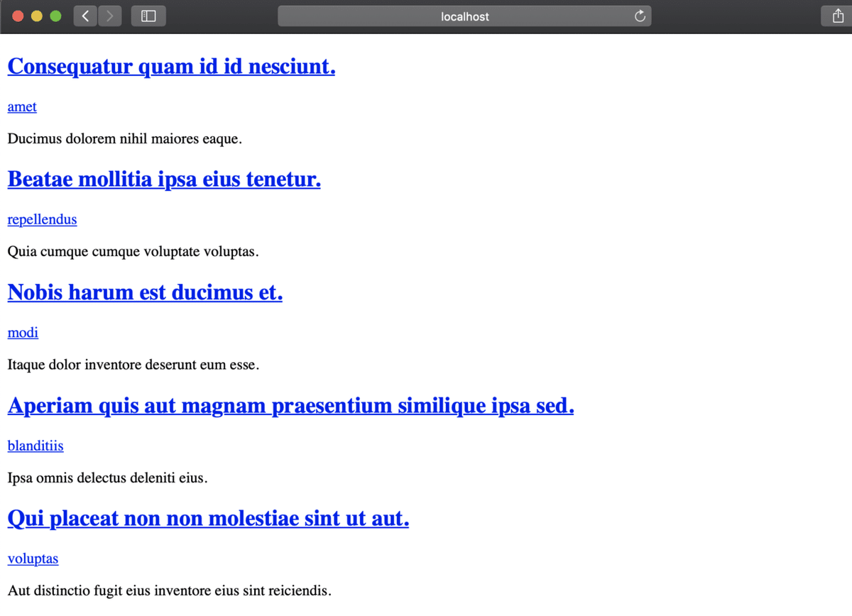Open the Share menu icon
This screenshot has height=616, width=852.
[x=836, y=16]
